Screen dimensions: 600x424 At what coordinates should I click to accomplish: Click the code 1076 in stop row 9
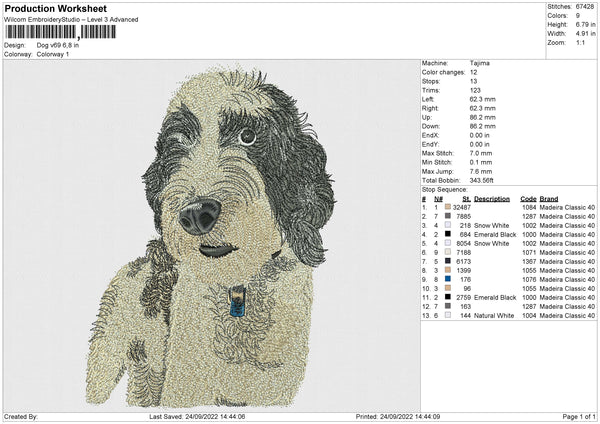tap(529, 279)
